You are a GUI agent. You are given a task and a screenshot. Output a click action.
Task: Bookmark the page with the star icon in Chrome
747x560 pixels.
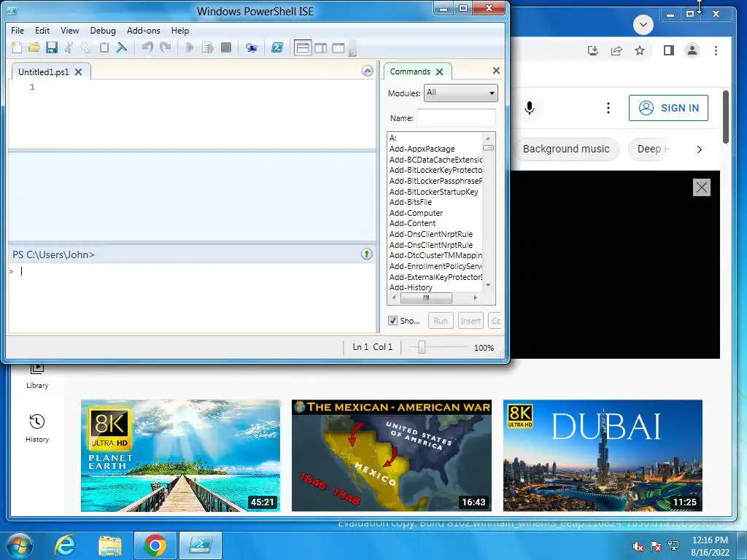(639, 50)
